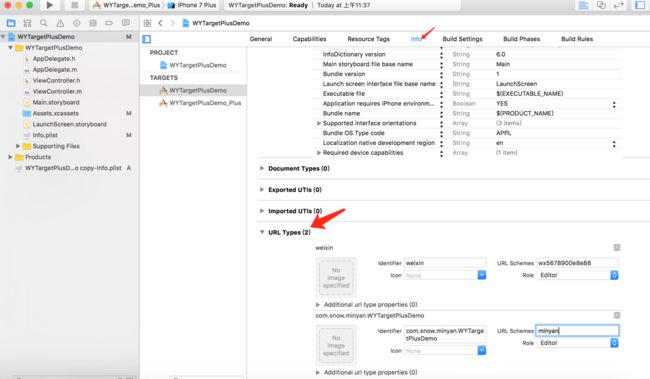This screenshot has height=379, width=650.
Task: Expand Document Types section
Action: pos(262,168)
